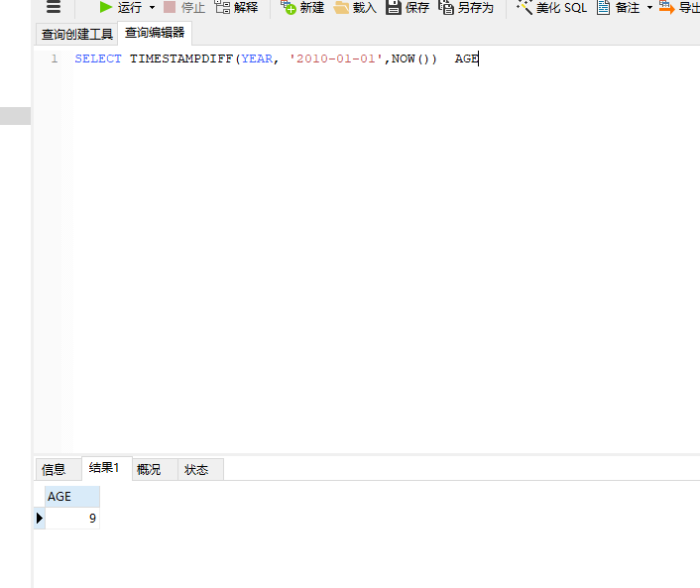The height and width of the screenshot is (588, 700).
Task: Select the 结果1 tab
Action: pyautogui.click(x=107, y=468)
